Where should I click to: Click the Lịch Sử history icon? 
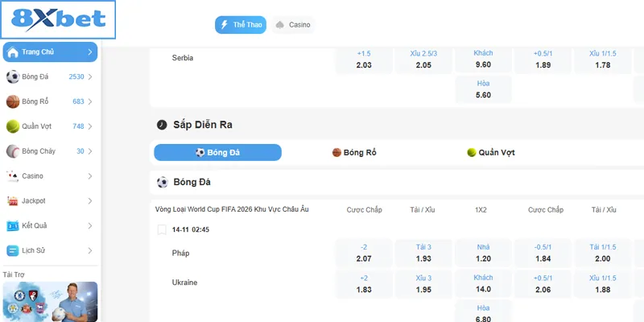[x=13, y=250]
